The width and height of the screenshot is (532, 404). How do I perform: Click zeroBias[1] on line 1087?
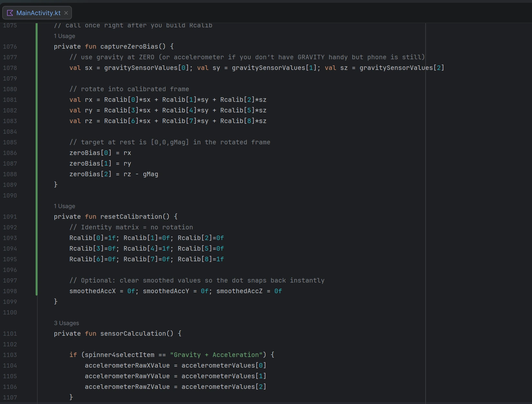(90, 163)
